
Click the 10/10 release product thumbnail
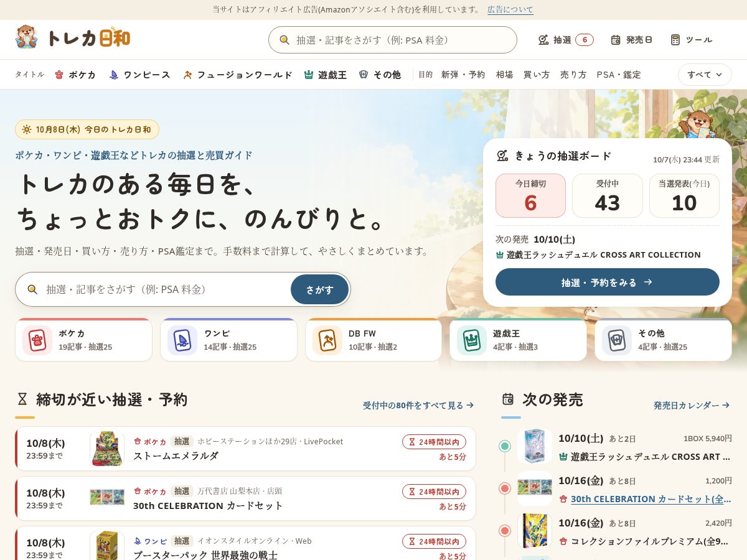pos(535,446)
